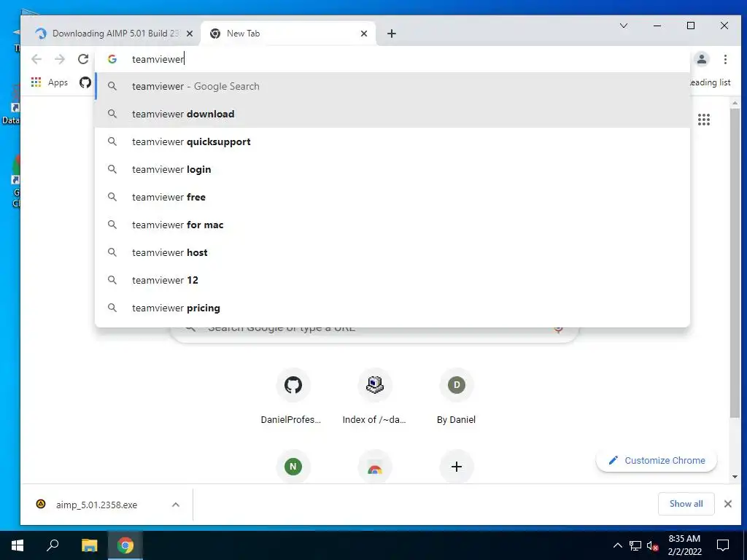Close the Downloading AIMP tab
Viewport: 747px width, 560px height.
tap(190, 34)
